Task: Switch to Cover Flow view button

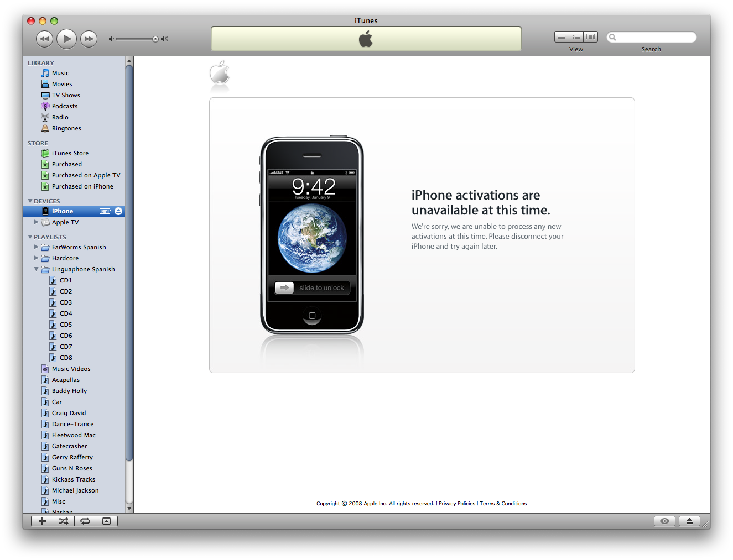Action: 591,36
